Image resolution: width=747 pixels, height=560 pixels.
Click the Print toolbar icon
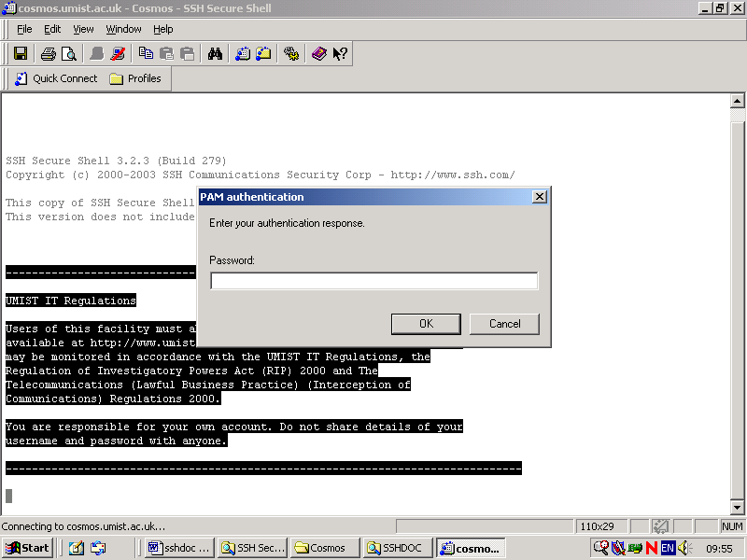48,54
